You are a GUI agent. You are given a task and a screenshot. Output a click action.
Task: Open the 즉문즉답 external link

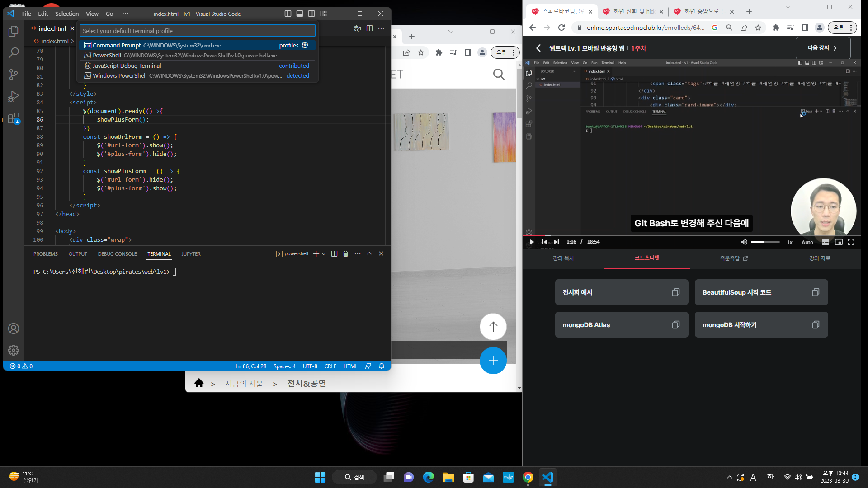pyautogui.click(x=734, y=258)
